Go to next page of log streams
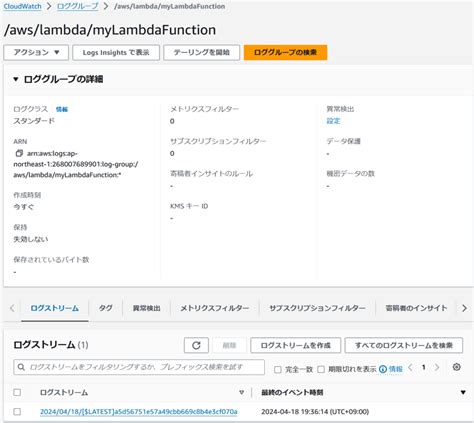 coord(437,367)
